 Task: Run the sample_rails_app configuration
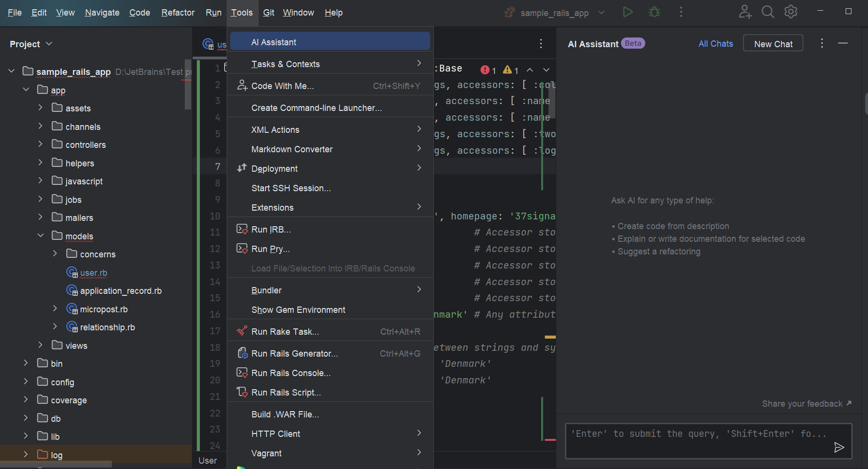(628, 12)
